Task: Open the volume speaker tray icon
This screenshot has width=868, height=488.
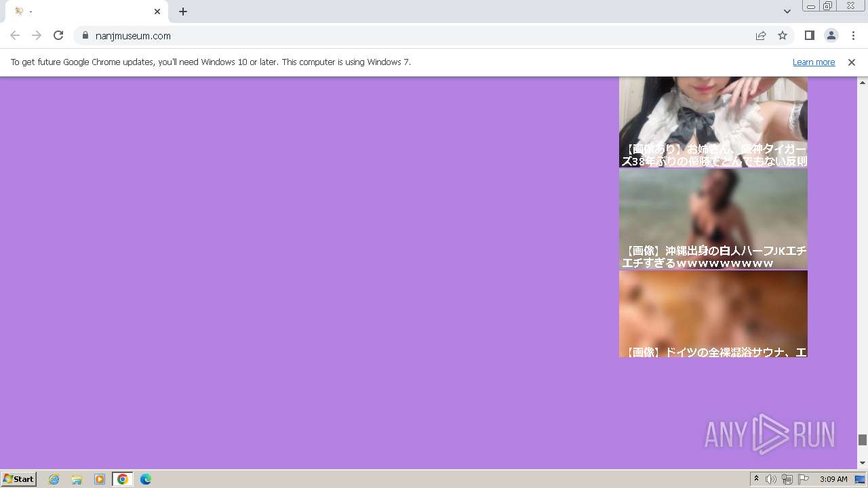Action: (771, 479)
